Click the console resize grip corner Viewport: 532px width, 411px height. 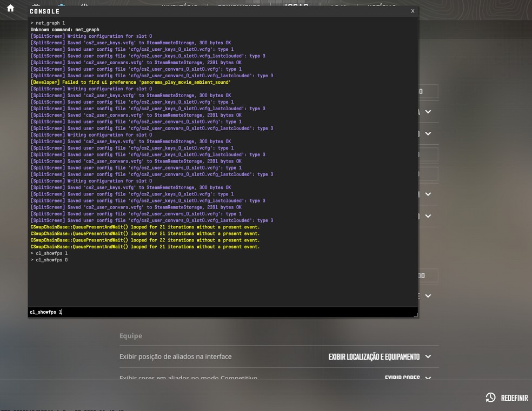pyautogui.click(x=415, y=314)
